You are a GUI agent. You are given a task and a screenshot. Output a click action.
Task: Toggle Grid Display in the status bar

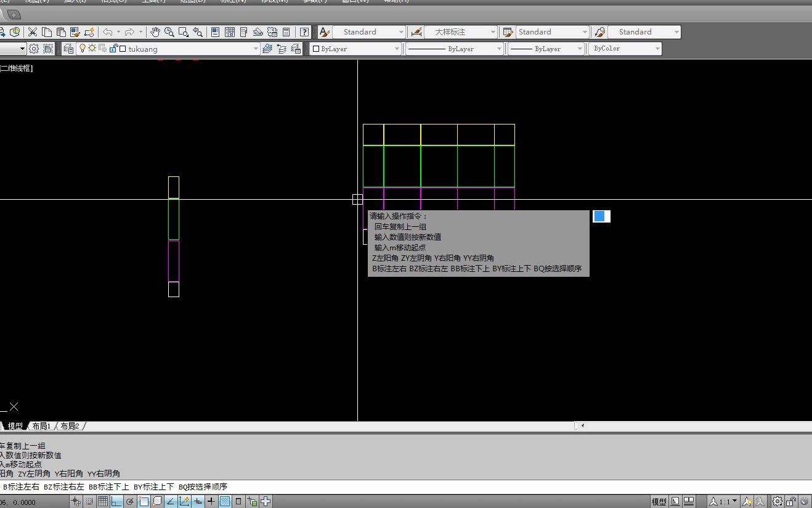103,501
